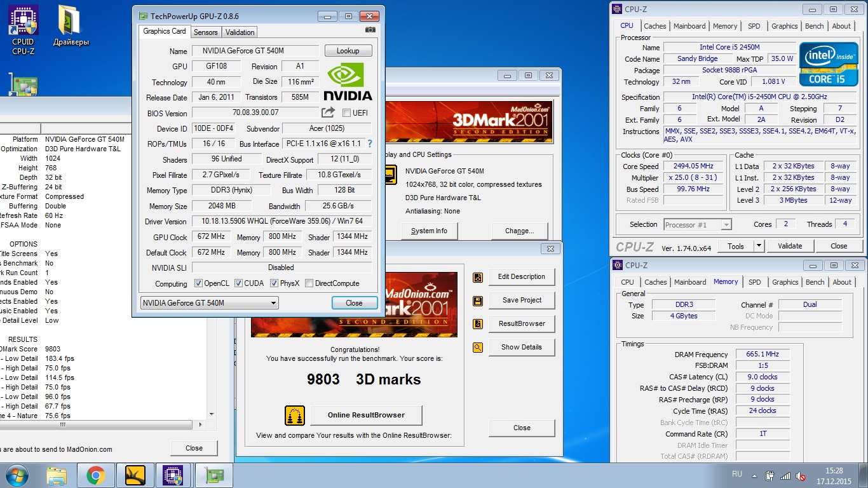Select the Graphics Card tab in GPU-Z
The width and height of the screenshot is (868, 488).
click(164, 31)
